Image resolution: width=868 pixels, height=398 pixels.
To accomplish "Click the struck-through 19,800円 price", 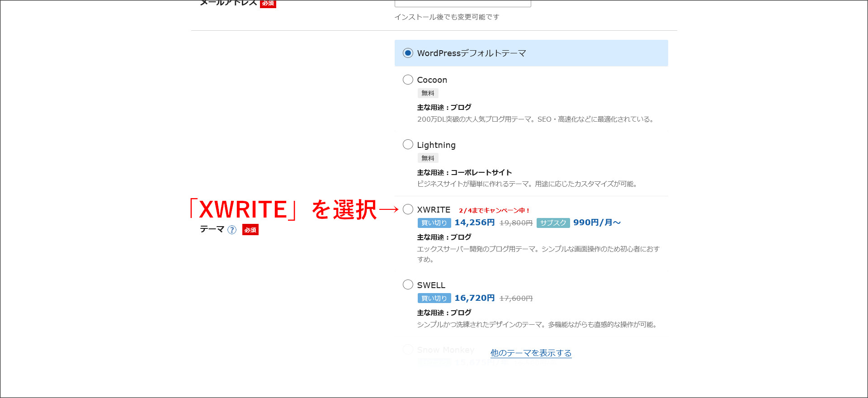I will tap(516, 223).
